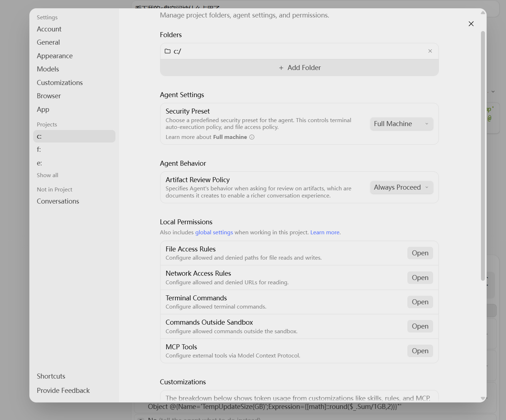The width and height of the screenshot is (506, 420).
Task: Open Commands Outside Sandbox settings
Action: click(420, 326)
